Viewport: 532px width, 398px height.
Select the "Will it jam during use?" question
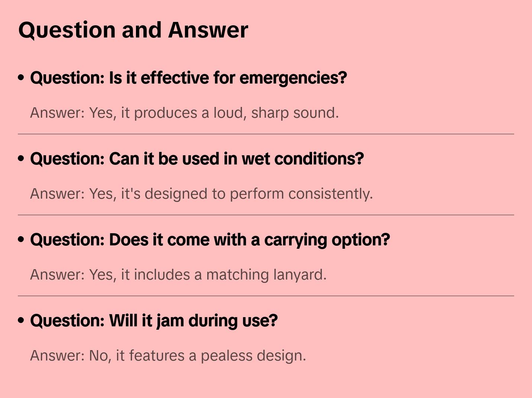click(154, 321)
